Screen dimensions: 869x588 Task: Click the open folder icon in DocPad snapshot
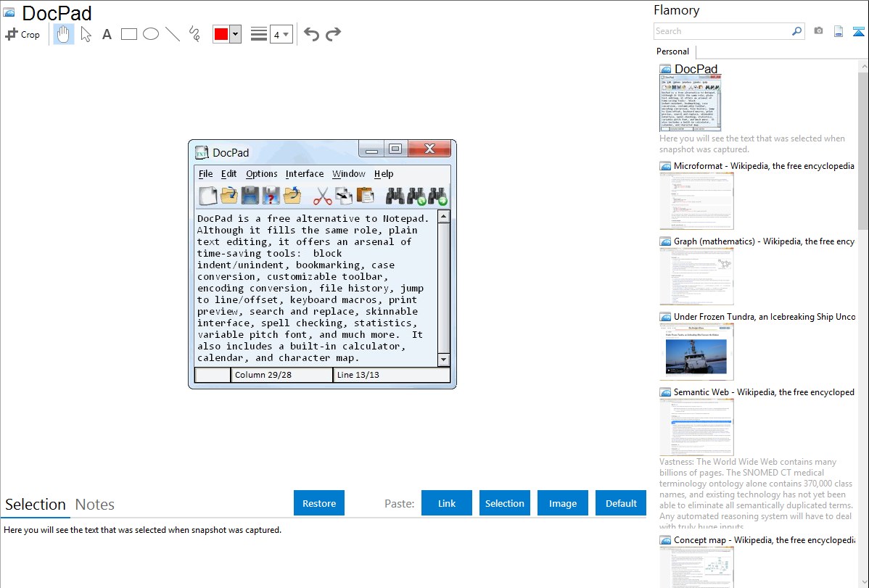coord(229,196)
